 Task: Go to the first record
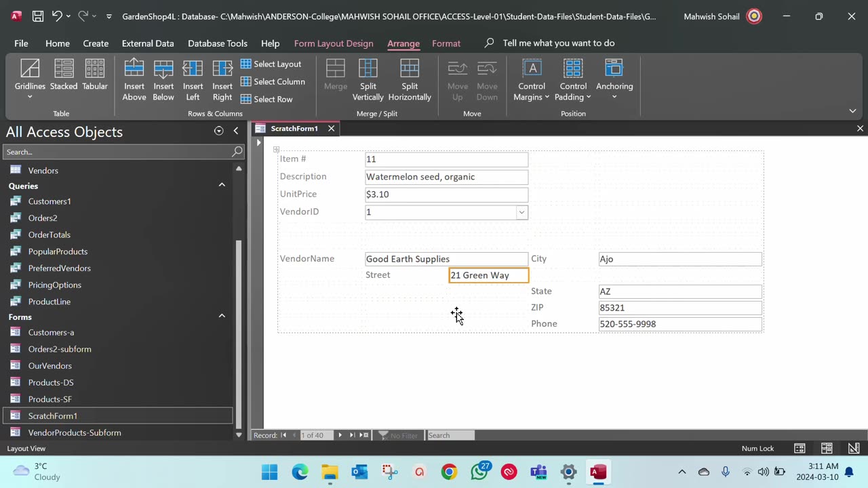tap(283, 435)
